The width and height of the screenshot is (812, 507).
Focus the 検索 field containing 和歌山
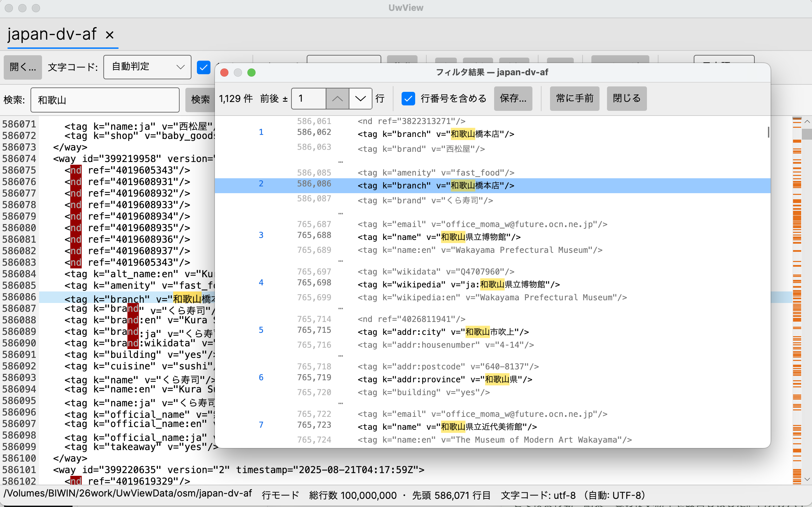[105, 100]
